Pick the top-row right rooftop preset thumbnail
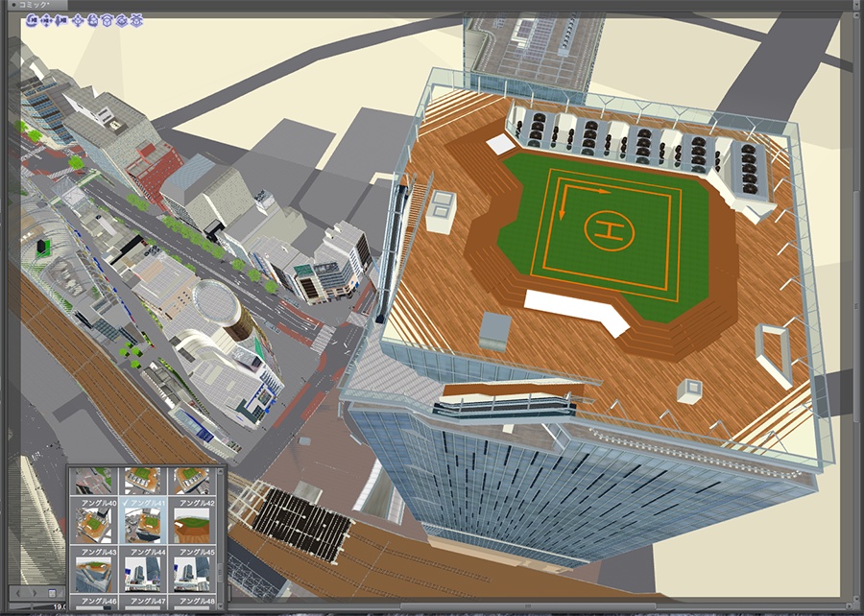The height and width of the screenshot is (616, 864). coord(192,481)
